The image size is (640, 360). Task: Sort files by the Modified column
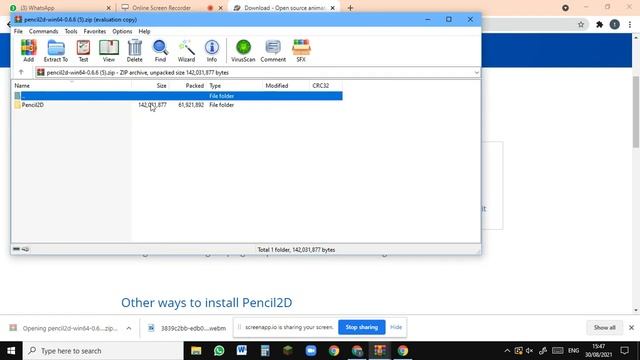click(x=286, y=86)
